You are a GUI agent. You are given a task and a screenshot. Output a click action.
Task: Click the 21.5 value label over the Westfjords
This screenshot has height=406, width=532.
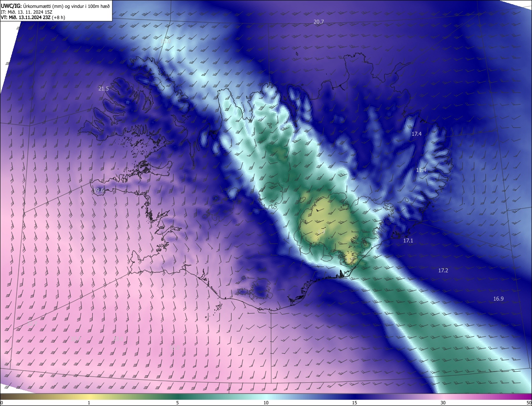[x=103, y=89]
